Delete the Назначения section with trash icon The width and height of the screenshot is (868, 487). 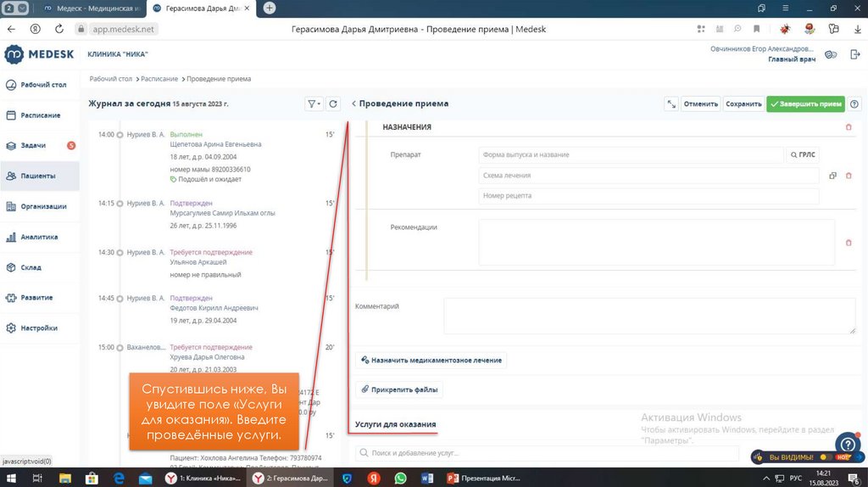(849, 127)
